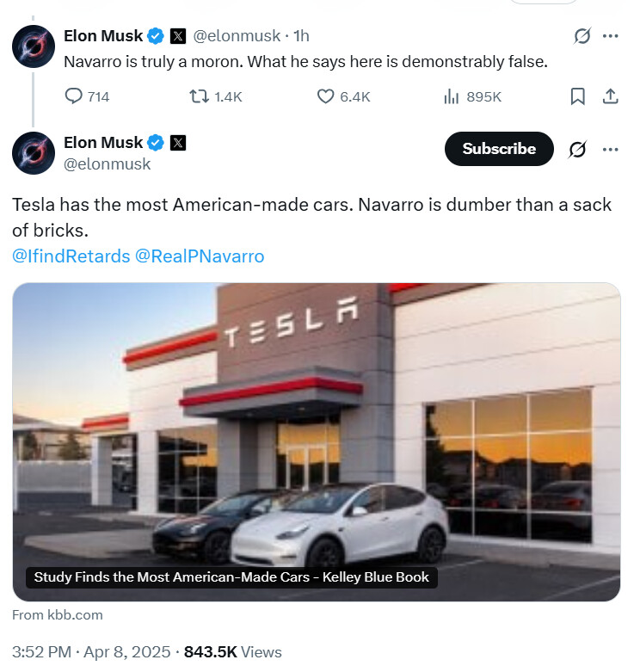Image resolution: width=634 pixels, height=672 pixels.
Task: Open the @elonmusk handle in the top tweet
Action: [x=237, y=36]
